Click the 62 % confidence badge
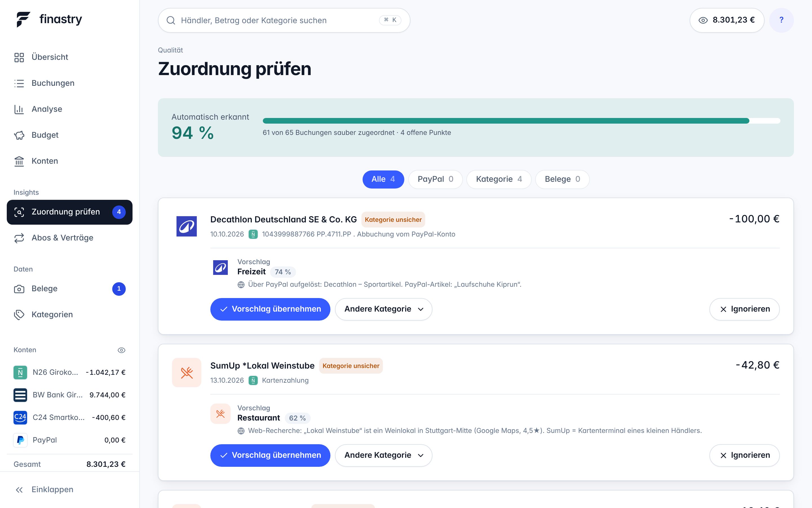This screenshot has width=812, height=508. coord(297,418)
